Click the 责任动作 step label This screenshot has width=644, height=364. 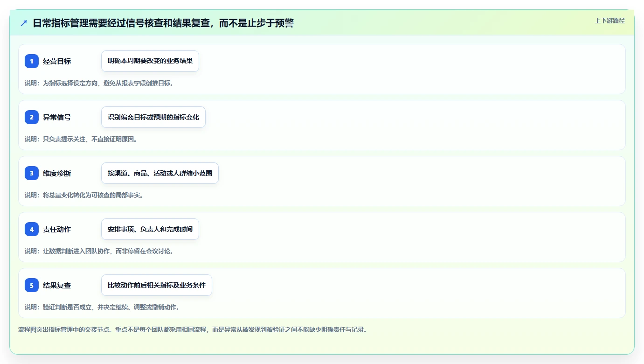click(57, 229)
